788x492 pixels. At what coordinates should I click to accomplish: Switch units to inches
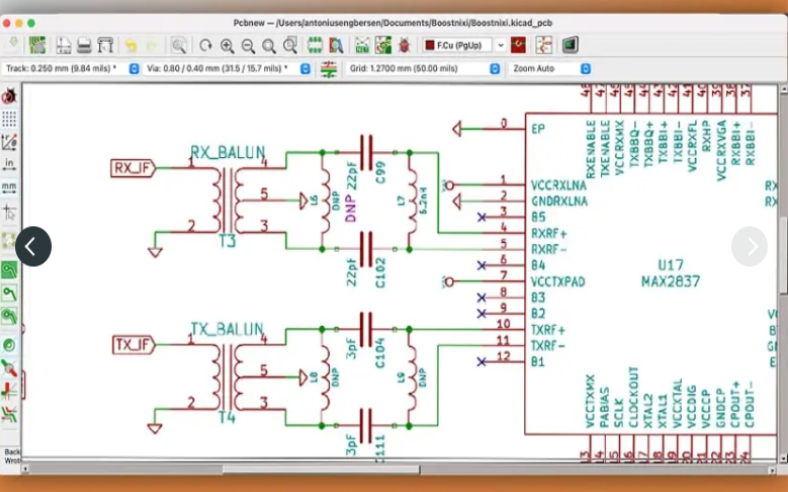point(9,165)
